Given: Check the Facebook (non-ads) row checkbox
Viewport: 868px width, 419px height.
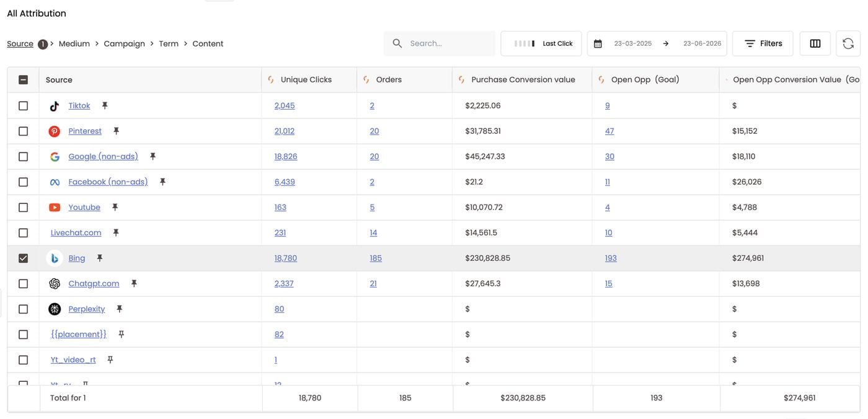Looking at the screenshot, I should click(23, 182).
